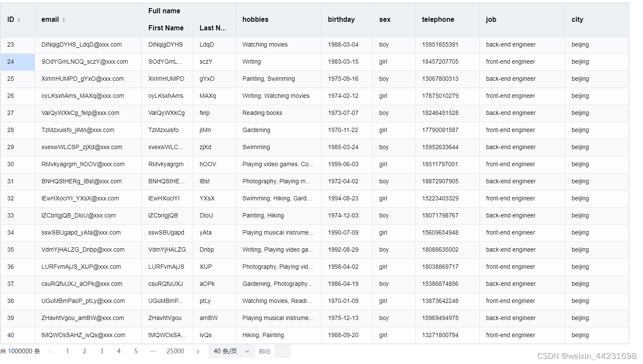Image resolution: width=643 pixels, height=364 pixels.
Task: Sort table by email column
Action: coord(64,20)
